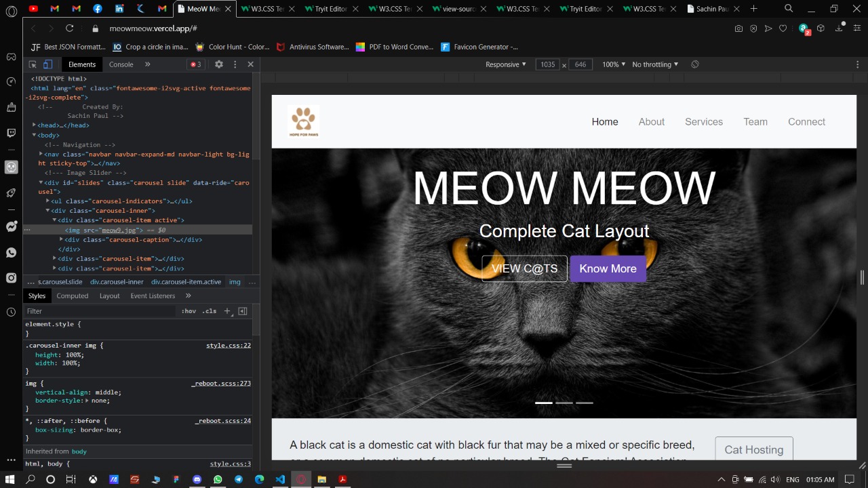Go to Services nav link
Viewport: 868px width, 488px height.
[x=704, y=122]
